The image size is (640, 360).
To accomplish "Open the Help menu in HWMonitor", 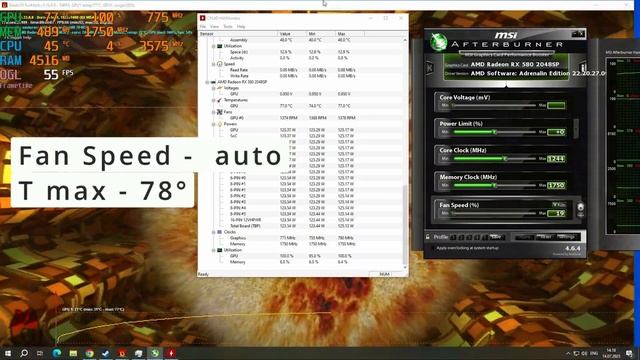I will 241,27.
